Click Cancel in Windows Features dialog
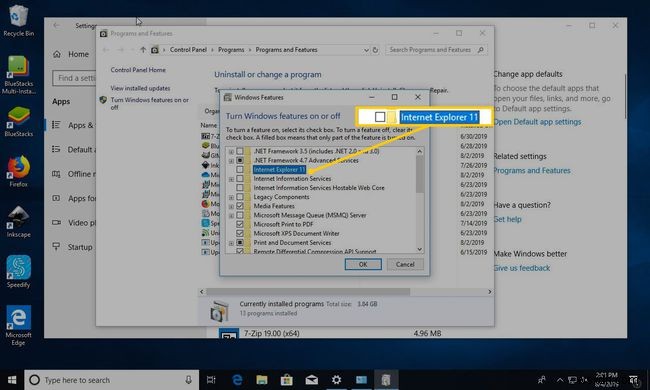The width and height of the screenshot is (650, 390). (x=405, y=264)
